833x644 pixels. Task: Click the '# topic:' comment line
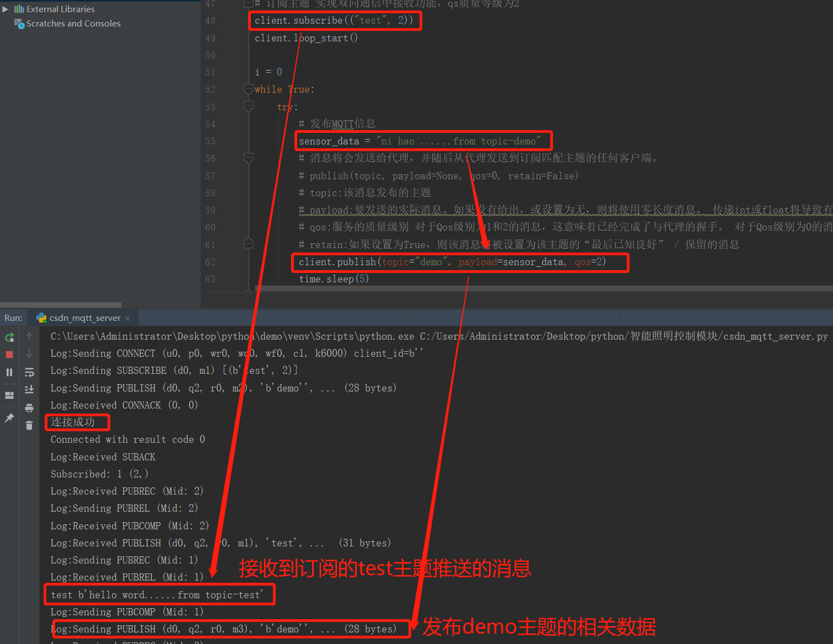coord(365,193)
